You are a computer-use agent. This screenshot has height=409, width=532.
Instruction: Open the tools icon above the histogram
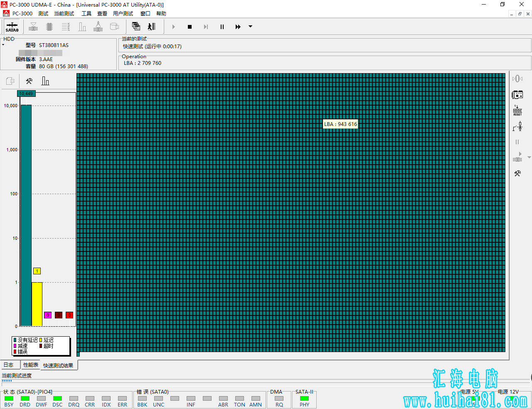coord(29,81)
